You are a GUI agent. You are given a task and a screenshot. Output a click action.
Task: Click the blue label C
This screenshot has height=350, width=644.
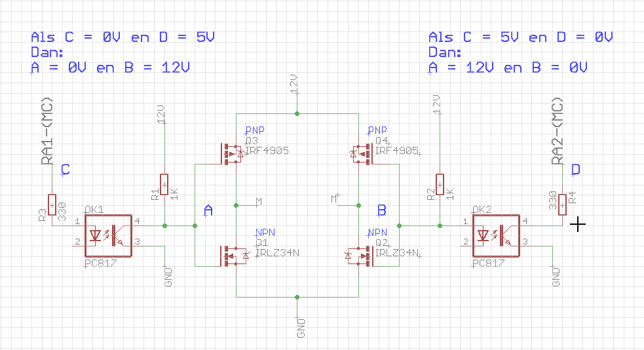point(66,169)
